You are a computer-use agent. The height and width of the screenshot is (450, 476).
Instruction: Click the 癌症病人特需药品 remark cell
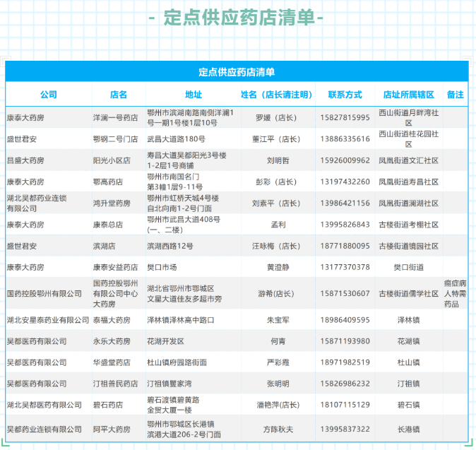[x=456, y=293]
